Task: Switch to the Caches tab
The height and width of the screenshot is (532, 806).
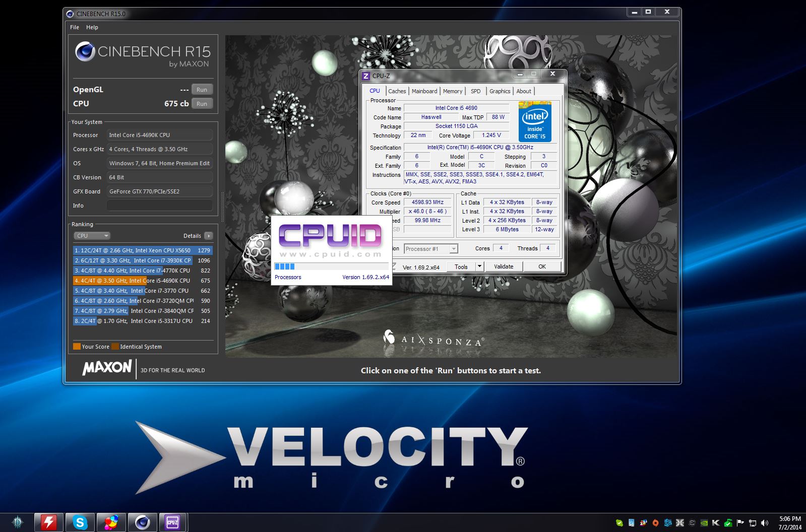Action: 397,91
